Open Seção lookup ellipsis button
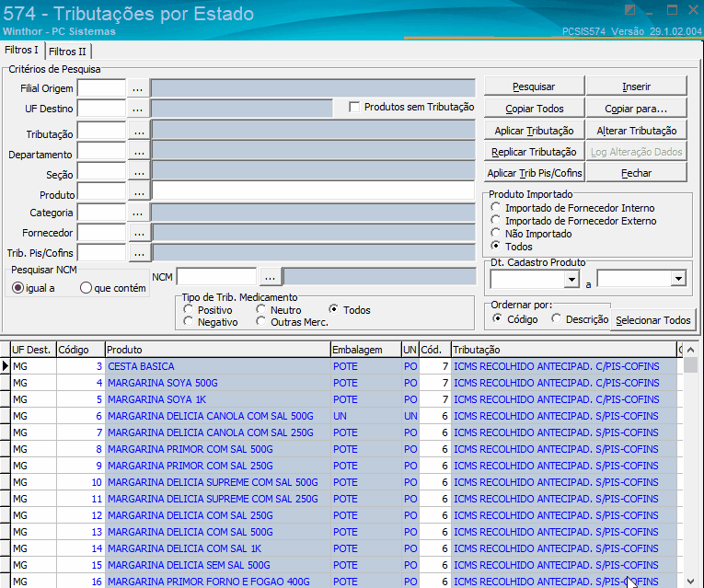This screenshot has height=588, width=704. [139, 173]
